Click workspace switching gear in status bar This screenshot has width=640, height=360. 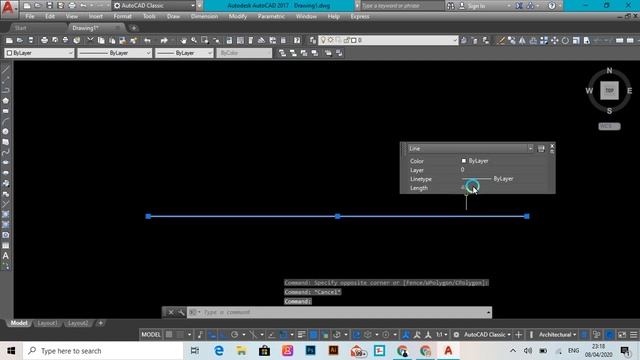456,335
